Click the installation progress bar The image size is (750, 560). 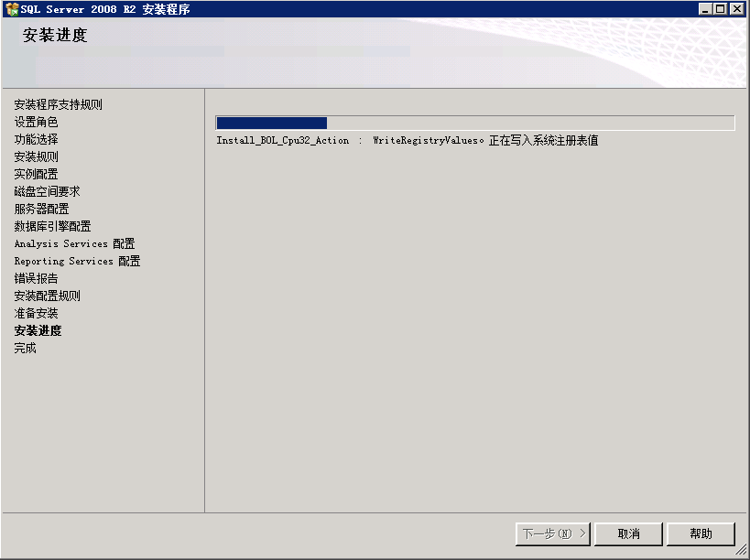click(475, 123)
